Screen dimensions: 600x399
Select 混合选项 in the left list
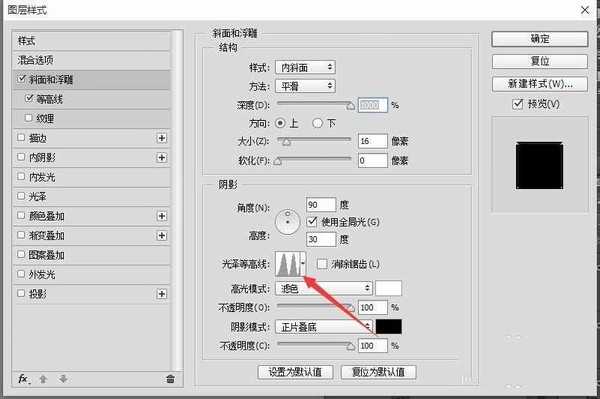[x=92, y=60]
